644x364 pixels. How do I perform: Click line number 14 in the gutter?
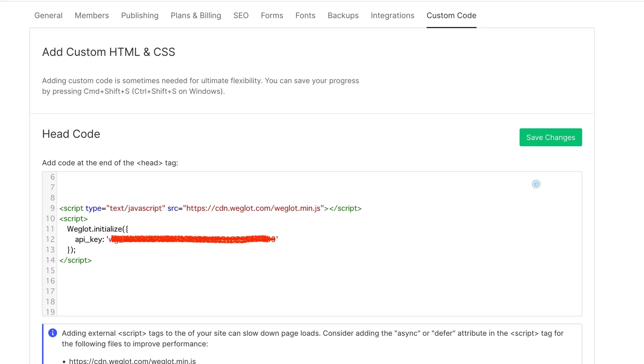click(x=50, y=260)
